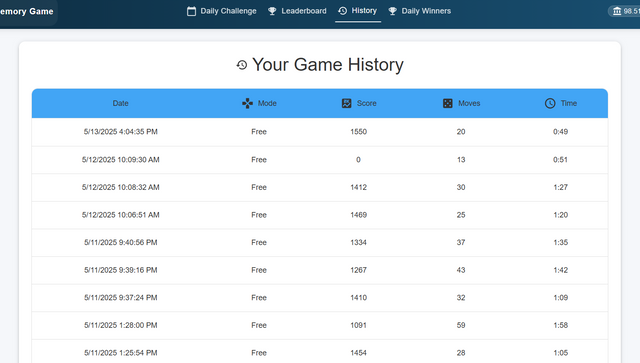Click the Score column header label
The image size is (640, 363).
[367, 103]
